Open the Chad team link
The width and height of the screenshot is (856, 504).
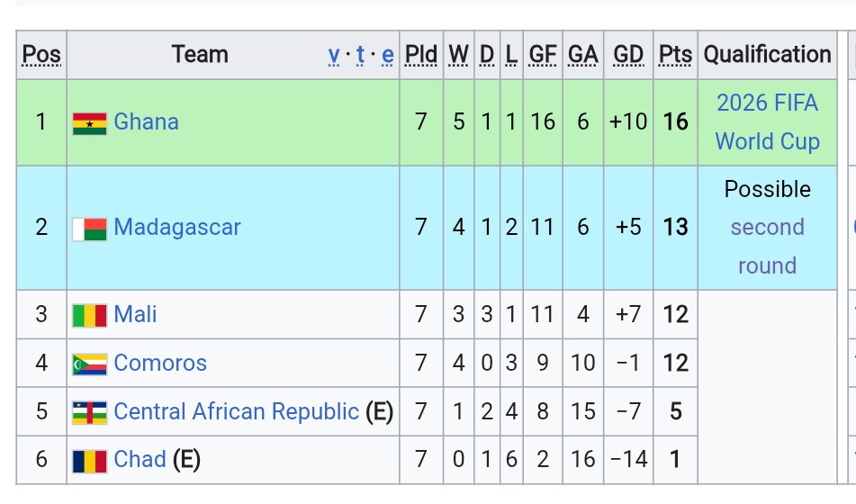coord(140,459)
